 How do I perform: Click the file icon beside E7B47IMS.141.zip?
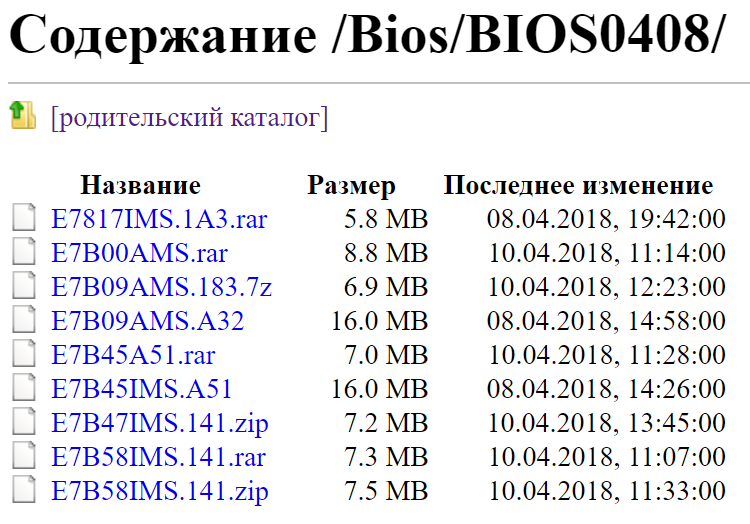point(24,424)
